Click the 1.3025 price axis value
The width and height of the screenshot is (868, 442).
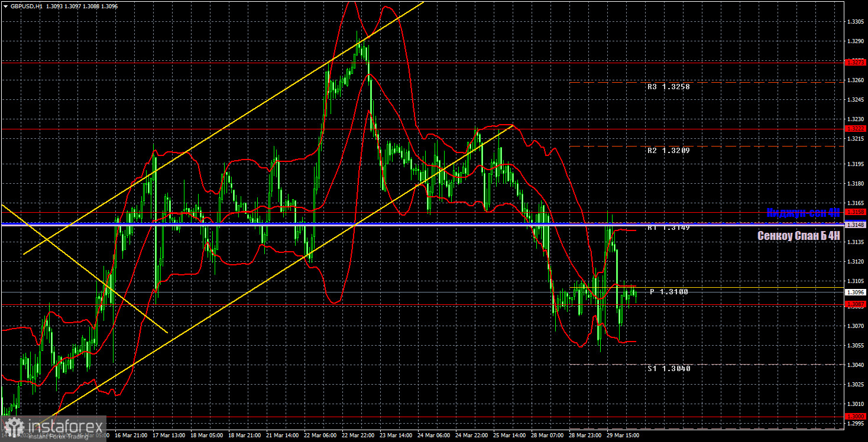pos(855,384)
